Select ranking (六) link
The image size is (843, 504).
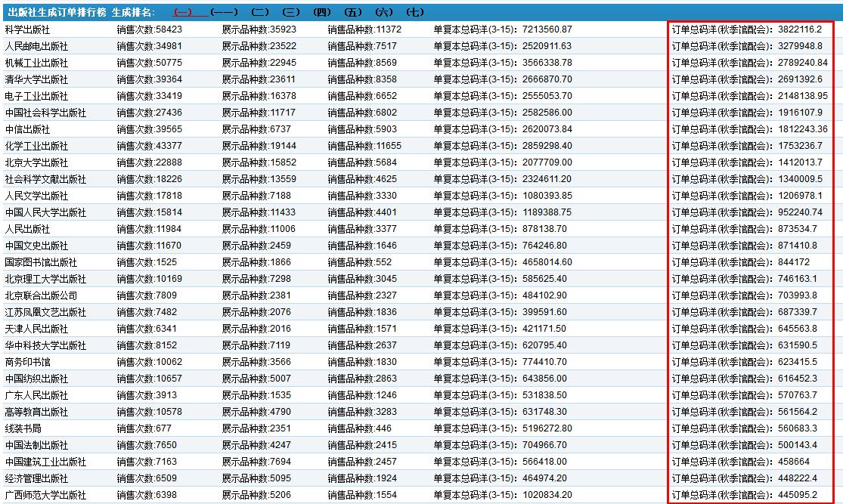tap(383, 13)
